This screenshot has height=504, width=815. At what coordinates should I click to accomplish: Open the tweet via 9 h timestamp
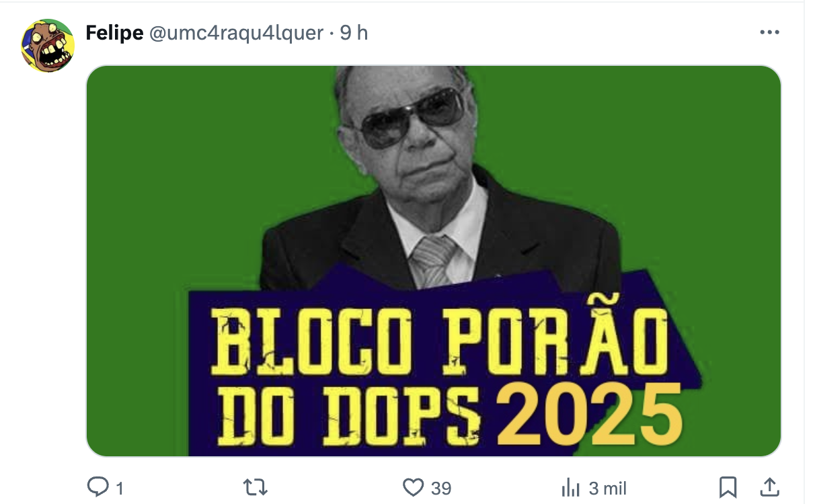coord(354,32)
